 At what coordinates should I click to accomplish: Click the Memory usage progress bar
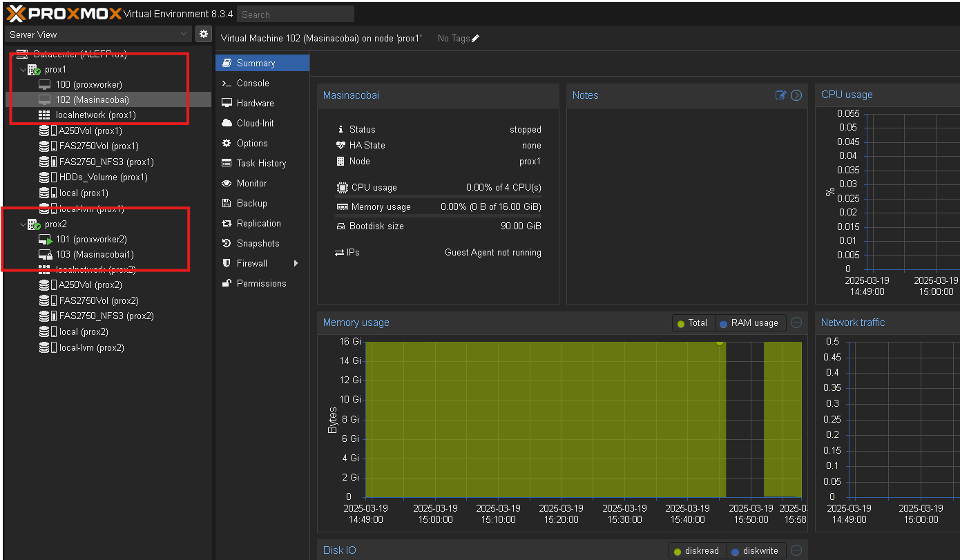pos(438,216)
